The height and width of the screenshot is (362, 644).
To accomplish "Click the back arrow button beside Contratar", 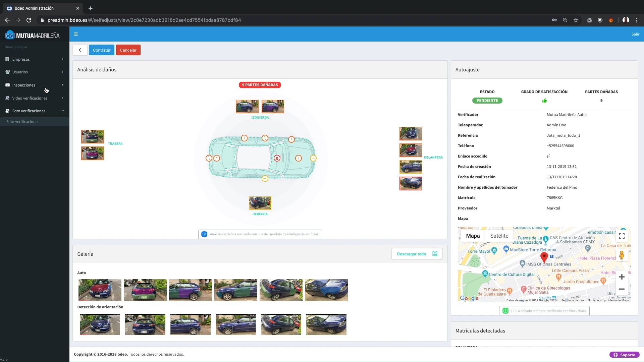I will point(80,50).
